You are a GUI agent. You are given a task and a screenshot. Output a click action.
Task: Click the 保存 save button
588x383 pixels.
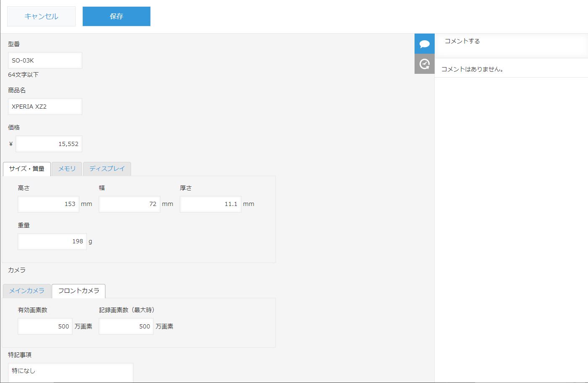pos(116,16)
